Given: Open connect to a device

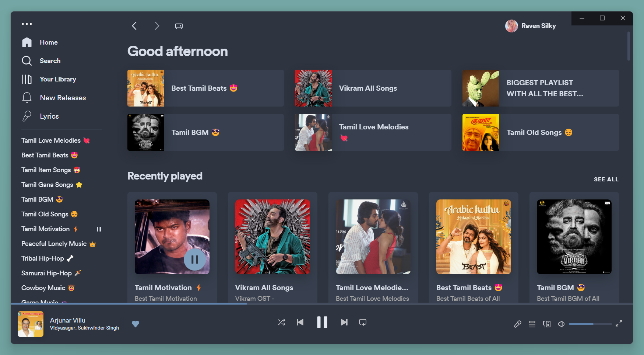Looking at the screenshot, I should [x=547, y=324].
